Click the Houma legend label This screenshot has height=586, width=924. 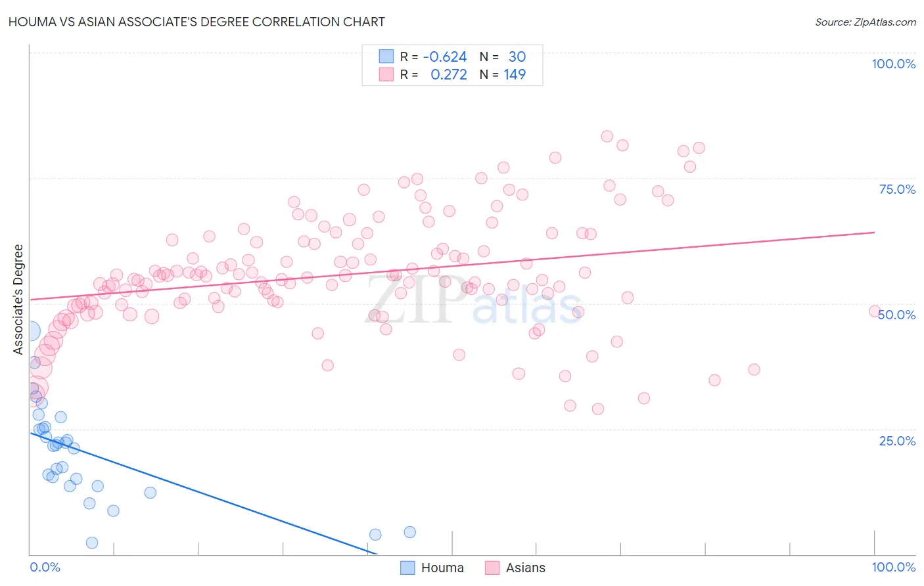tap(442, 568)
